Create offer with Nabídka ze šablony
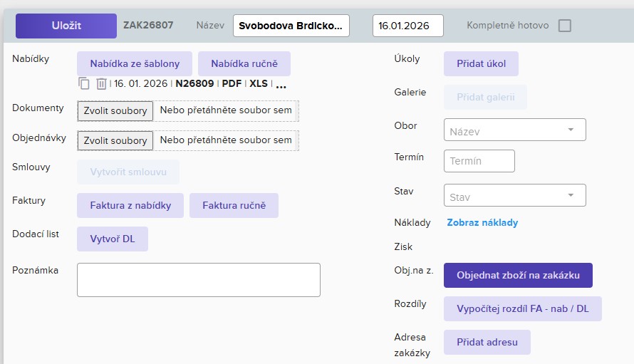634x364 pixels. 134,63
